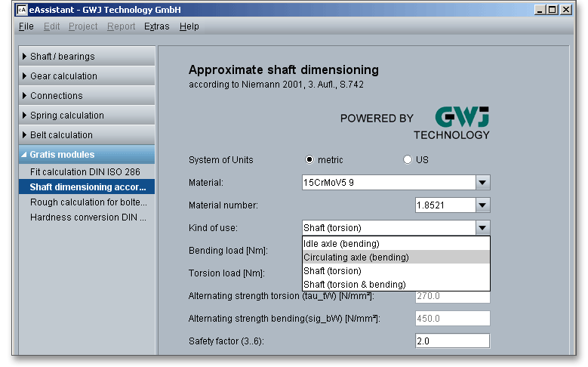The image size is (588, 367).
Task: Open the Material dropdown arrow
Action: pyautogui.click(x=483, y=183)
